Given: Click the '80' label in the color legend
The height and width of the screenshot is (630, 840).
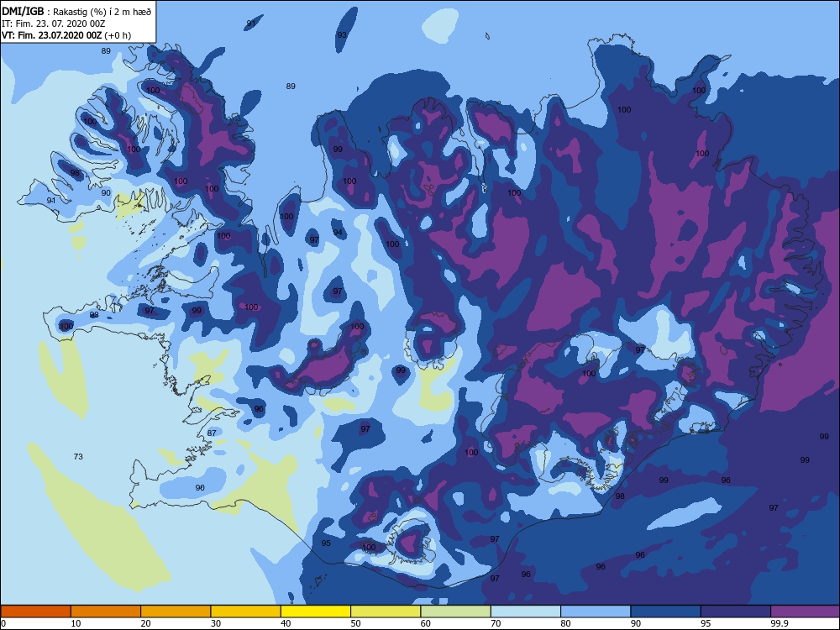Looking at the screenshot, I should click(565, 623).
